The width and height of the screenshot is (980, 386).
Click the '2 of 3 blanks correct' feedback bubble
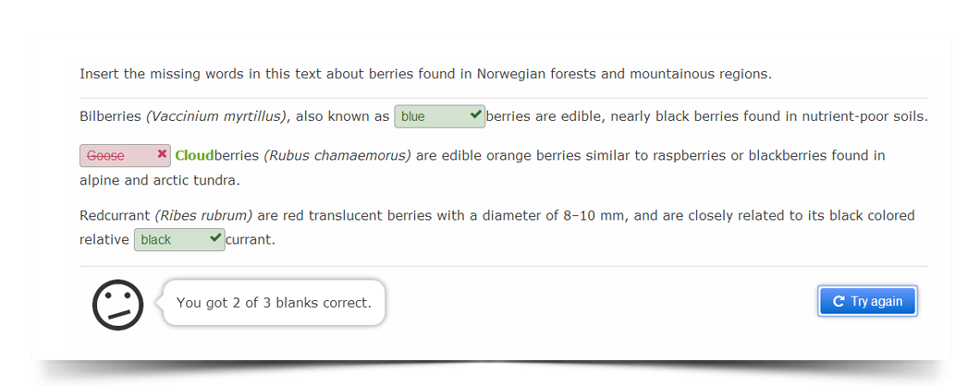click(x=274, y=303)
